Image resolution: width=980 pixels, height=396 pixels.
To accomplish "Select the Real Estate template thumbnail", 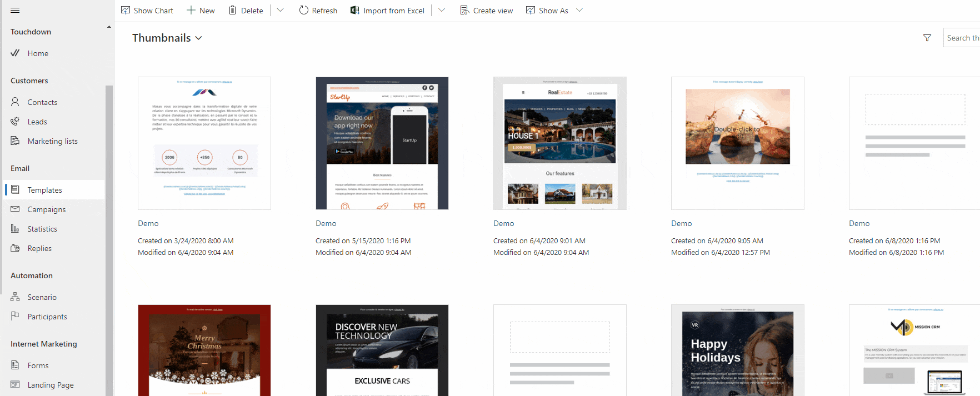I will click(560, 143).
